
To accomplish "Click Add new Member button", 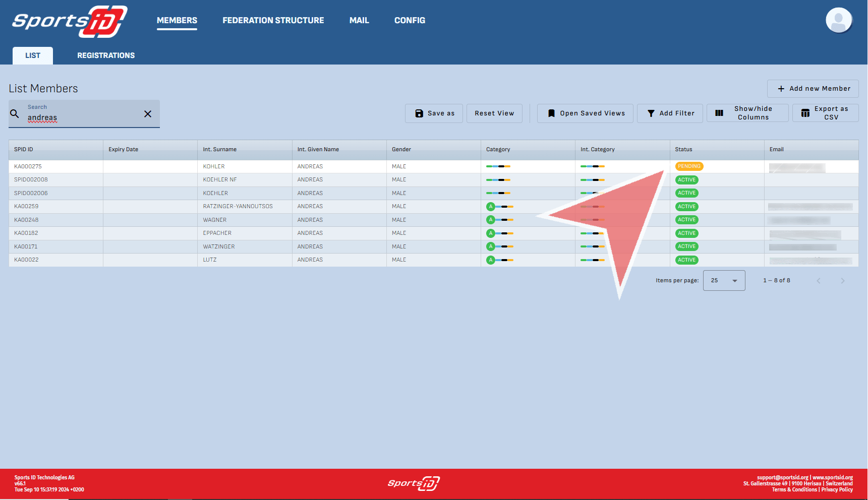I will point(813,89).
